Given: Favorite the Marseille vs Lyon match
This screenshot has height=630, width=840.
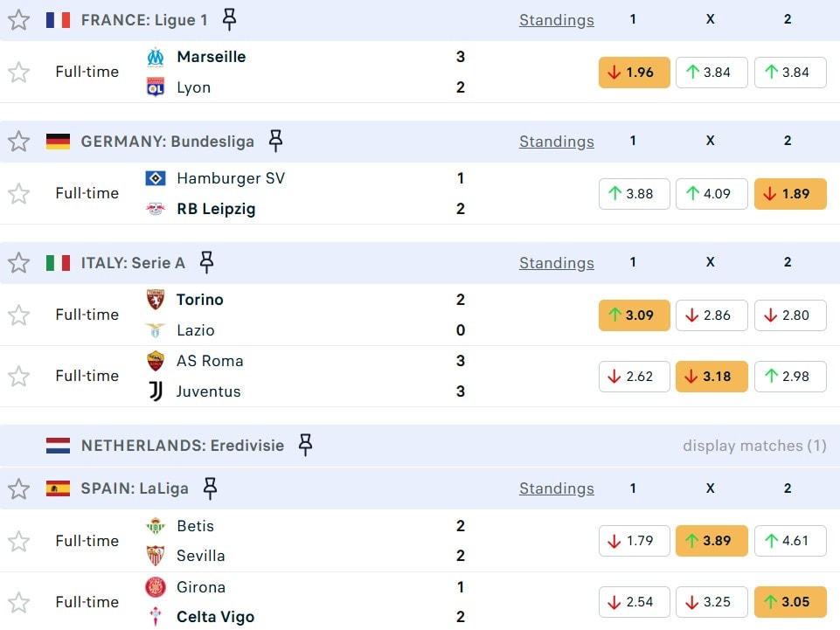Looking at the screenshot, I should [x=19, y=72].
